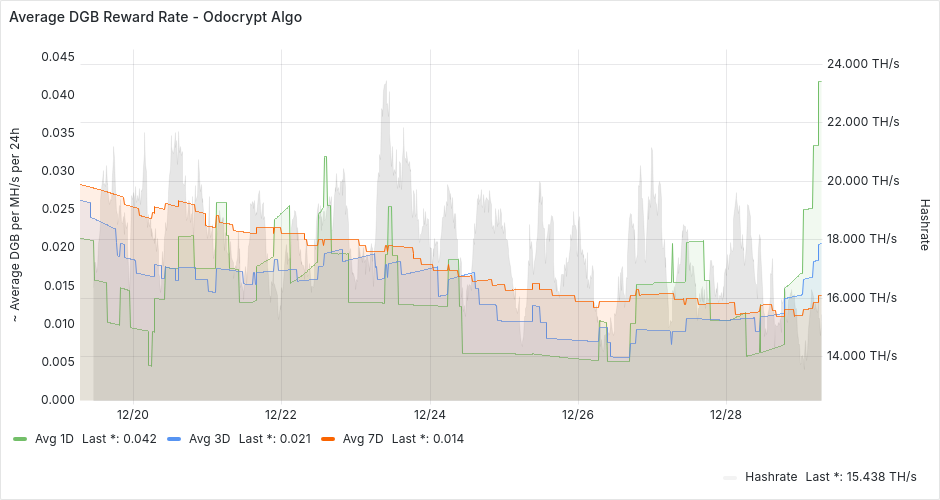The width and height of the screenshot is (940, 500).
Task: Click the 24.000 TH/s right axis tick label
Action: [x=866, y=64]
